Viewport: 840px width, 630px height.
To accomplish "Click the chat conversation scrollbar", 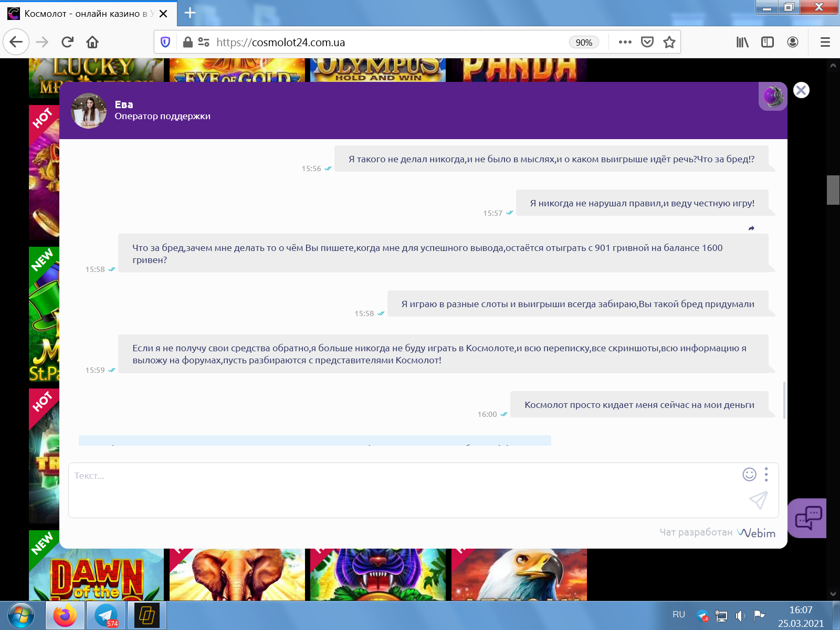I will click(x=784, y=400).
